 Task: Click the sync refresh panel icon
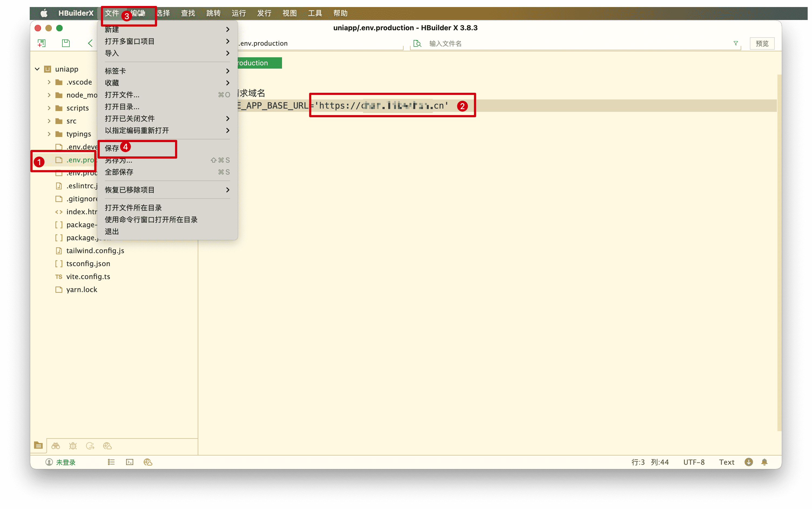coord(90,446)
